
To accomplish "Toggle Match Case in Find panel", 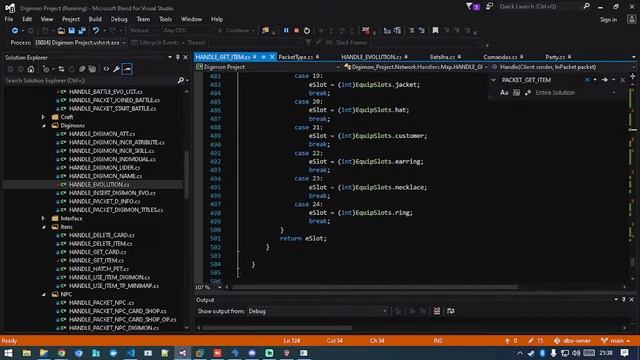I will click(504, 93).
